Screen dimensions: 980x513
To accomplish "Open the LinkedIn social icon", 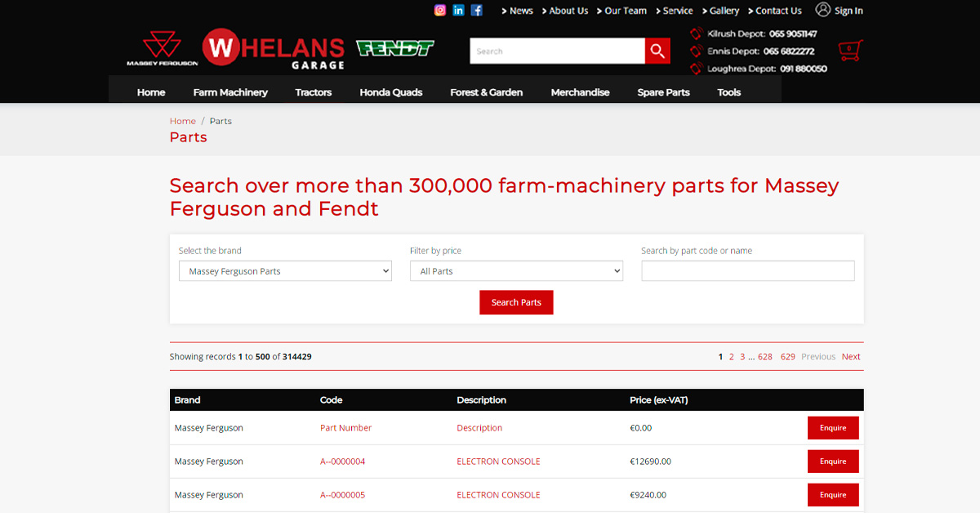I will pos(459,10).
